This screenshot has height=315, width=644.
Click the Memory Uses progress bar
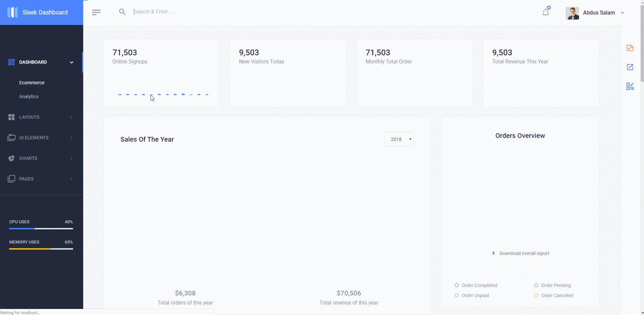pos(41,249)
